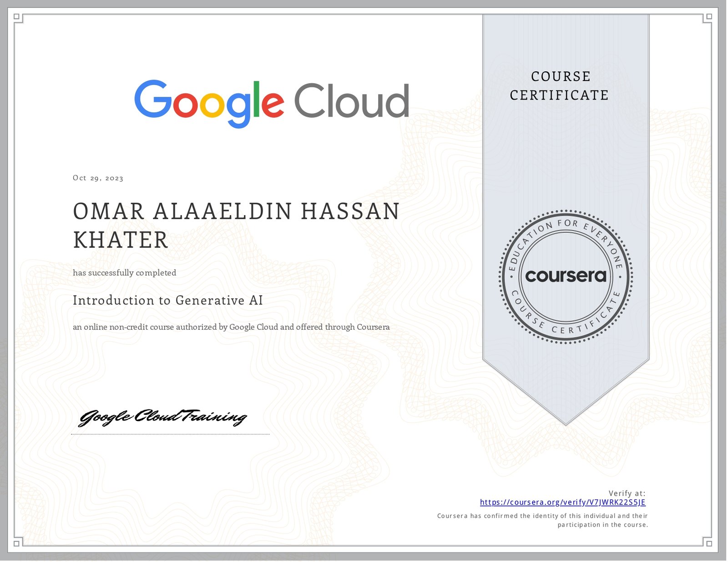Click the 'has successfully completed' text
The height and width of the screenshot is (562, 728).
point(124,273)
